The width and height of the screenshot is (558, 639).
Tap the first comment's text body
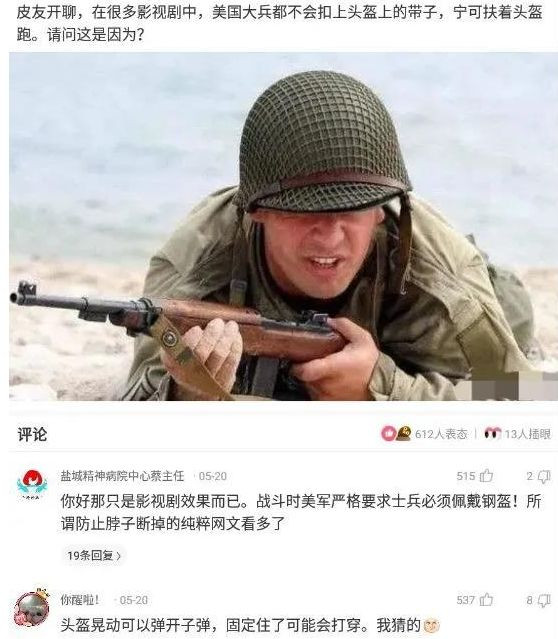click(301, 512)
